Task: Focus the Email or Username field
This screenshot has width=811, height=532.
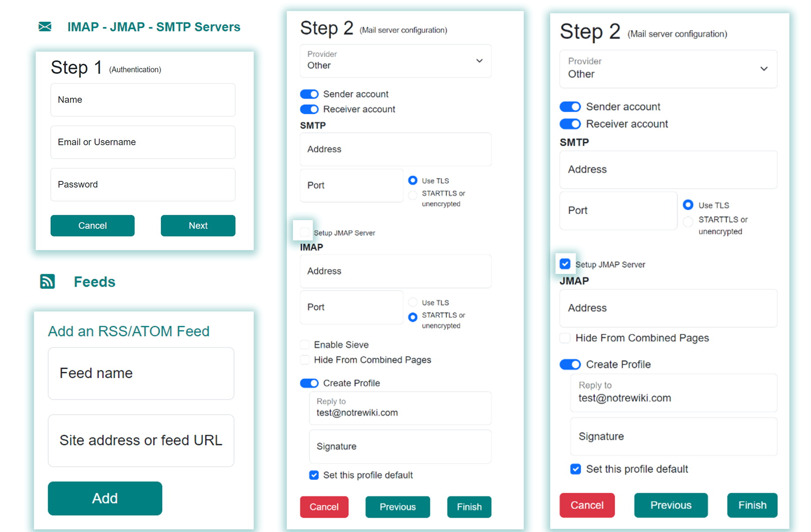Action: 143,142
